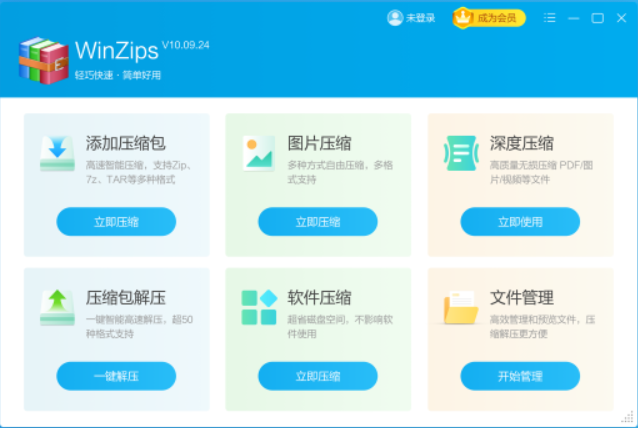Maximize the WinZips window
638x428 pixels.
point(597,18)
